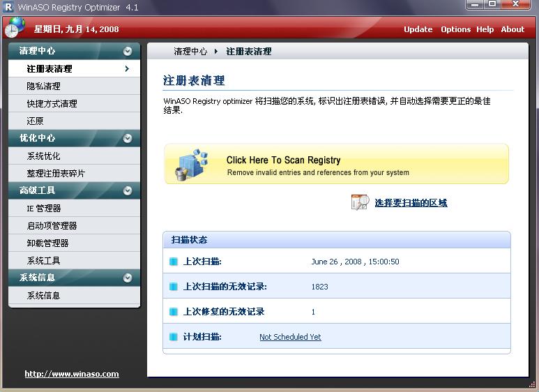
Task: Open 快捷方式清理 in the sidebar
Action: coord(74,103)
